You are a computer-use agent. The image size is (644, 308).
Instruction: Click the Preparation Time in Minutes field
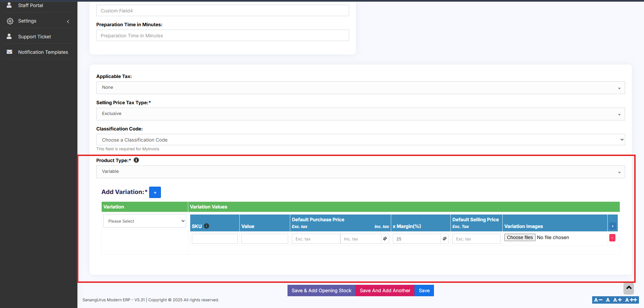coord(222,36)
